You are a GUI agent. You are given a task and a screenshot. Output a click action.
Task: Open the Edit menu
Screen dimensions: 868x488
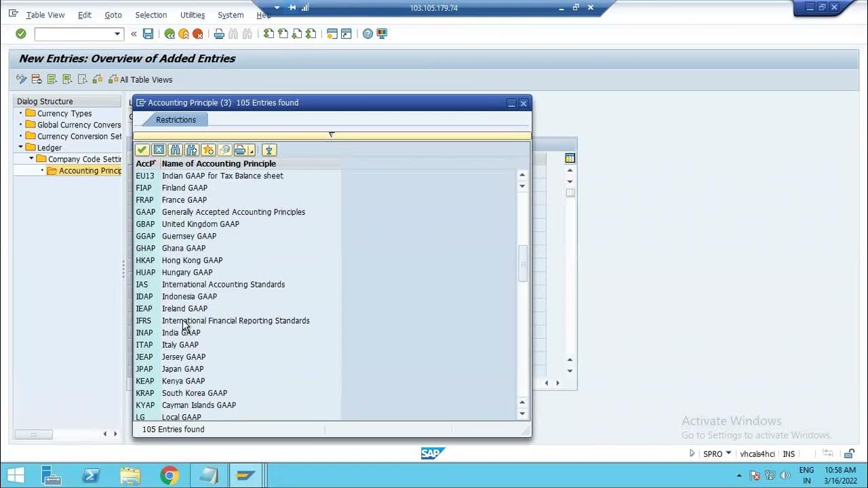(x=85, y=15)
